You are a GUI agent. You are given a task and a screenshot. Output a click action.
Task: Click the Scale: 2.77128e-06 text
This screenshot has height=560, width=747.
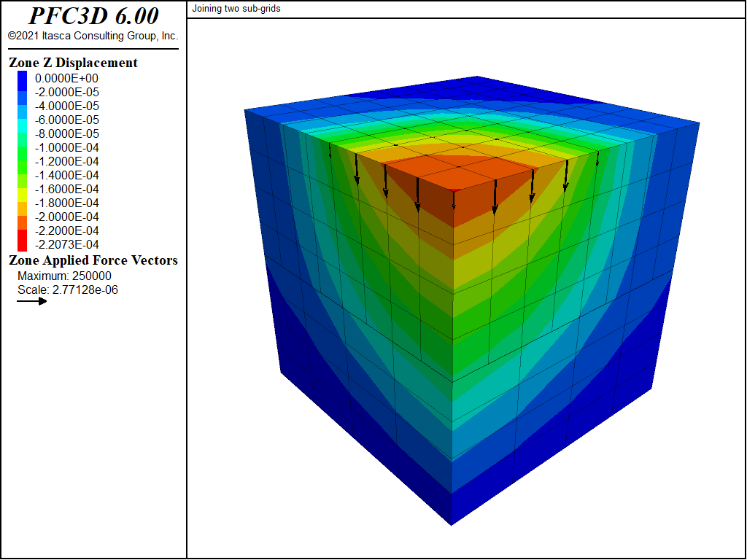[68, 290]
